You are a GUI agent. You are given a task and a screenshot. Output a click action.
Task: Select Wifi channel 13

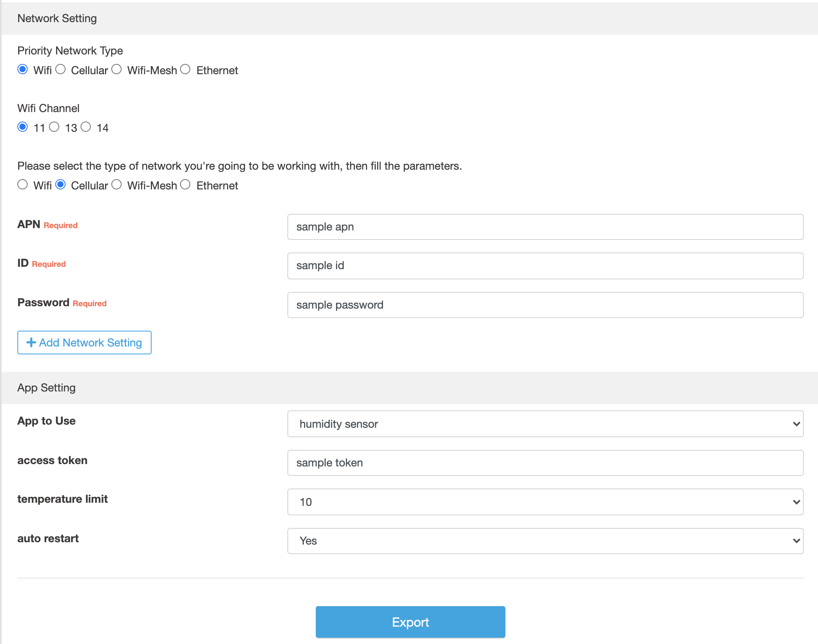54,127
